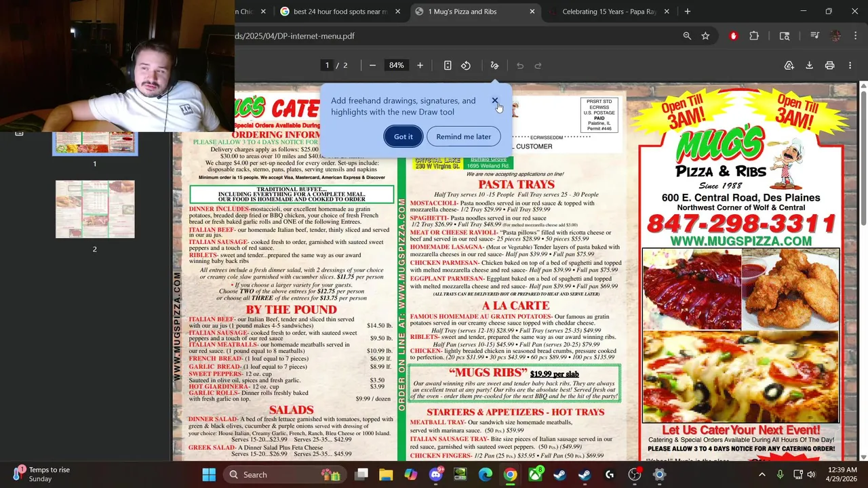Click Let Us Cater Your Next Event! text

click(x=741, y=430)
